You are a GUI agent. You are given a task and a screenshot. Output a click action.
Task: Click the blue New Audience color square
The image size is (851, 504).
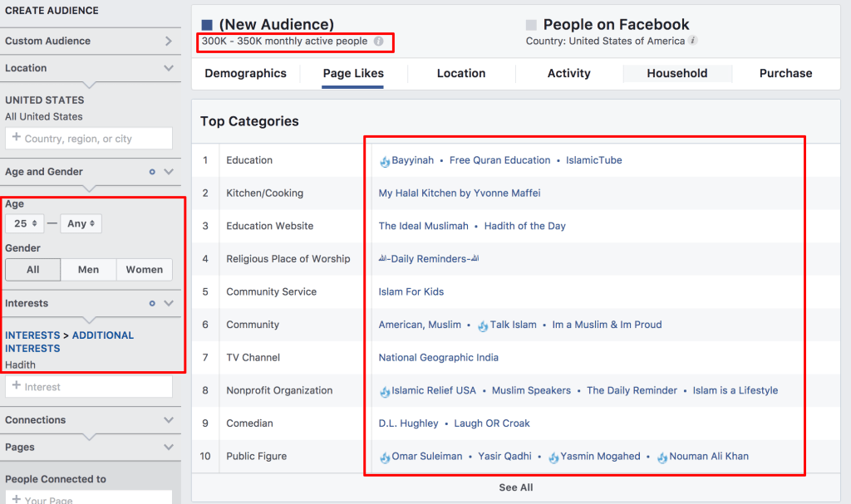click(207, 25)
